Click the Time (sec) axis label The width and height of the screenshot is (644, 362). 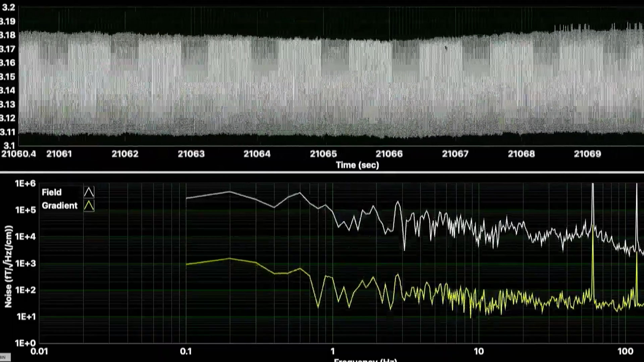pyautogui.click(x=357, y=165)
